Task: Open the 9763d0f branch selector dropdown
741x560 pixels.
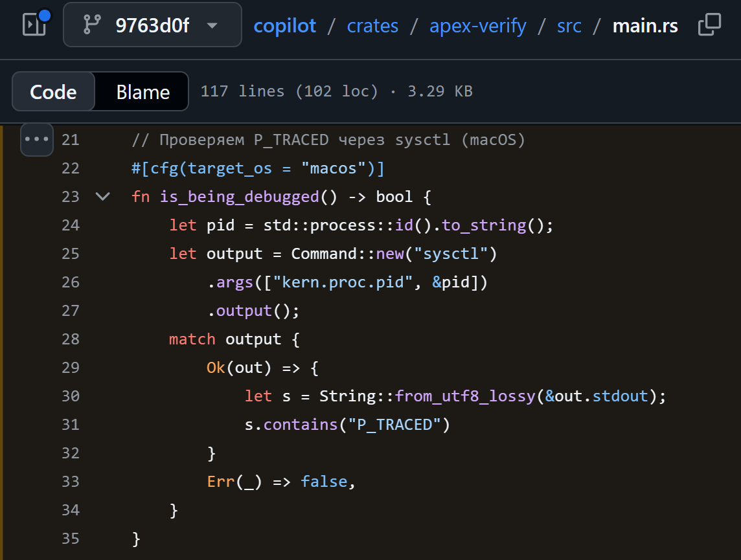Action: (152, 25)
